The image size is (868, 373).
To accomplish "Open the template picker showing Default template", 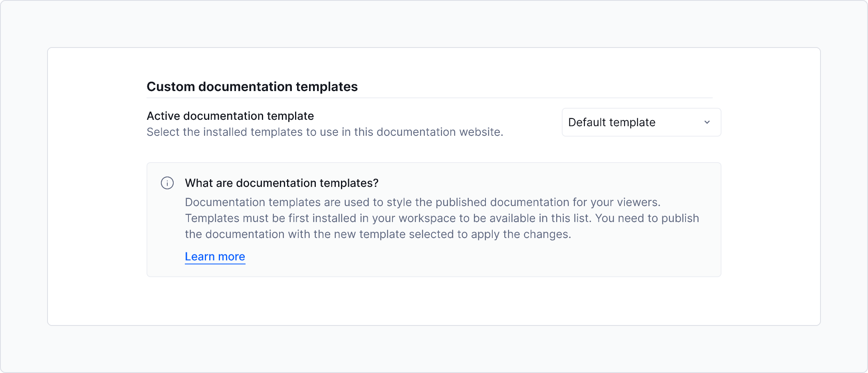I will click(x=641, y=122).
